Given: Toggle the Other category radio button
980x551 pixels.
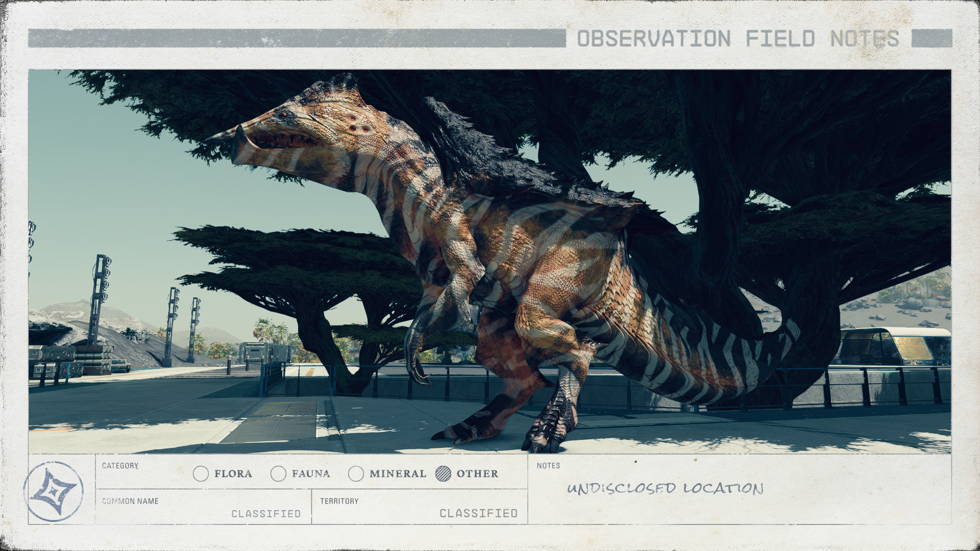Looking at the screenshot, I should pyautogui.click(x=444, y=473).
